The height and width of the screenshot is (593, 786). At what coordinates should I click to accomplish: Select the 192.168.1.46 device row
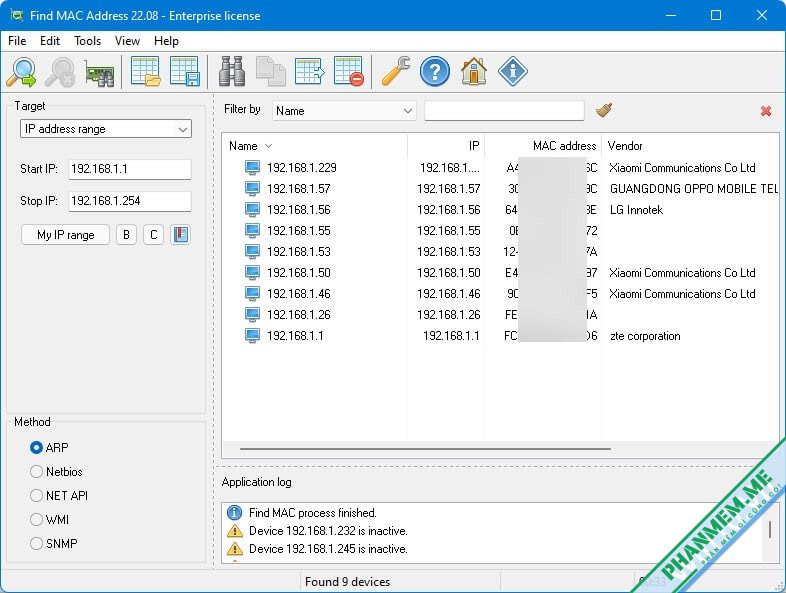pyautogui.click(x=500, y=294)
